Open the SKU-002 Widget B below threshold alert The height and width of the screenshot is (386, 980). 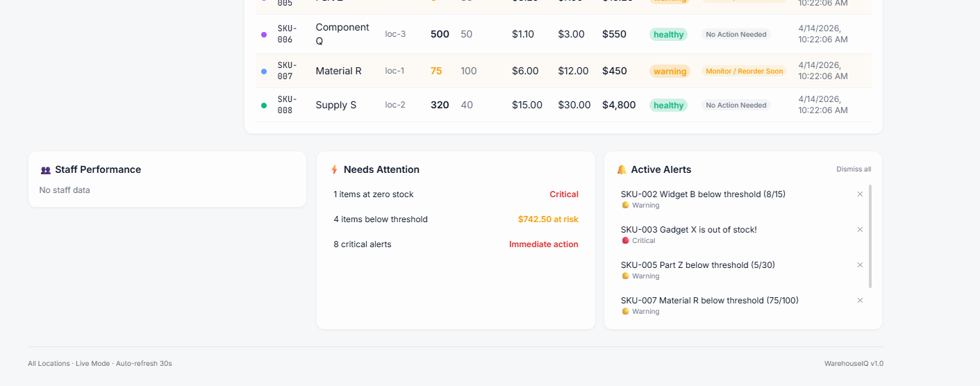pyautogui.click(x=703, y=194)
